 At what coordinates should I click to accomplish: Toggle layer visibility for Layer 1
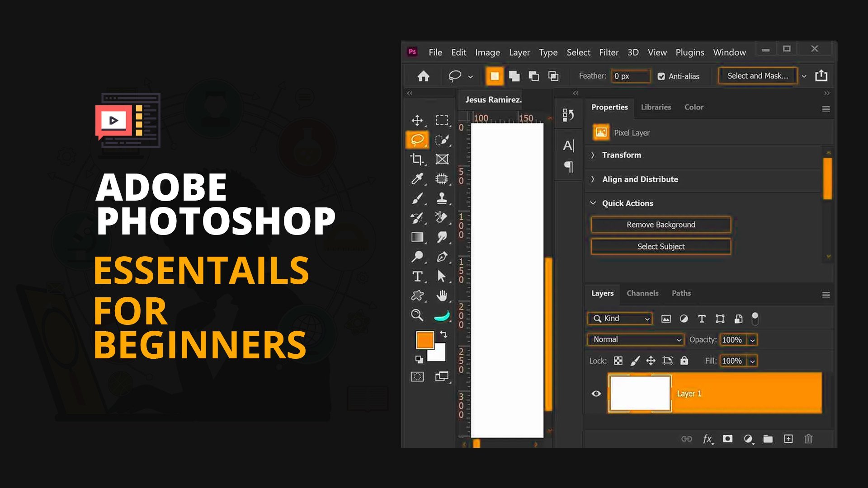[x=595, y=393]
